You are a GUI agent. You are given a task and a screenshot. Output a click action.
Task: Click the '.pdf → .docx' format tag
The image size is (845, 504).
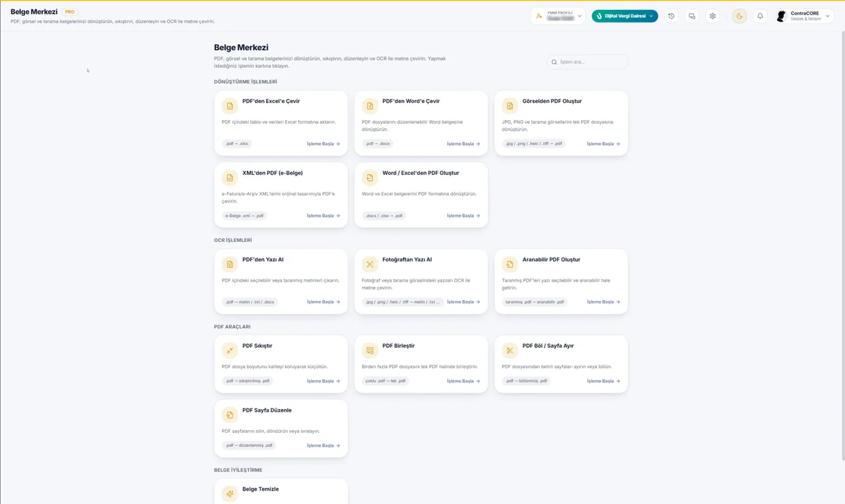tap(378, 144)
